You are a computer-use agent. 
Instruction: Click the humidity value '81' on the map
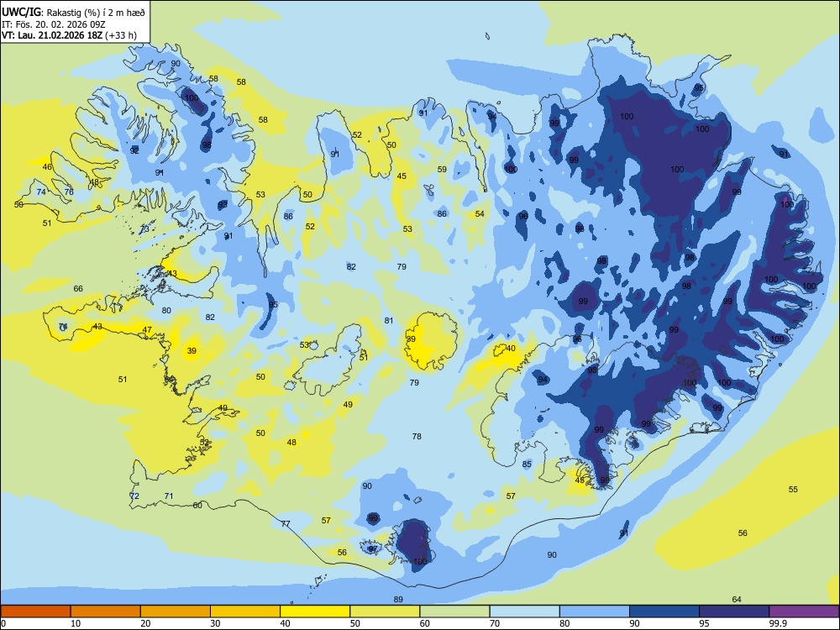pos(389,320)
